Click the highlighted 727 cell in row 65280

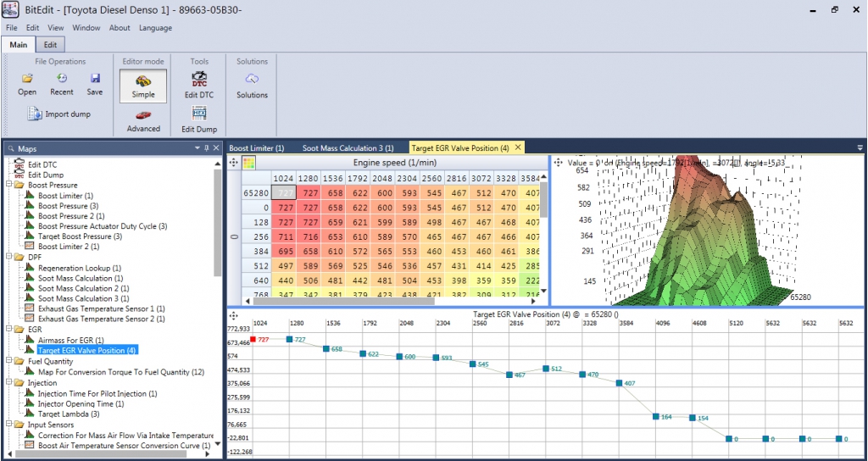[283, 192]
